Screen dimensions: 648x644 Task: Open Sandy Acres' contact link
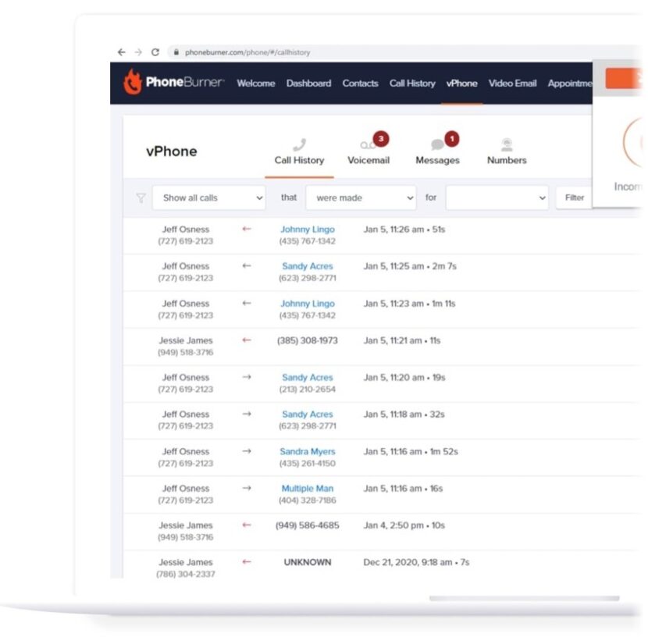click(307, 266)
